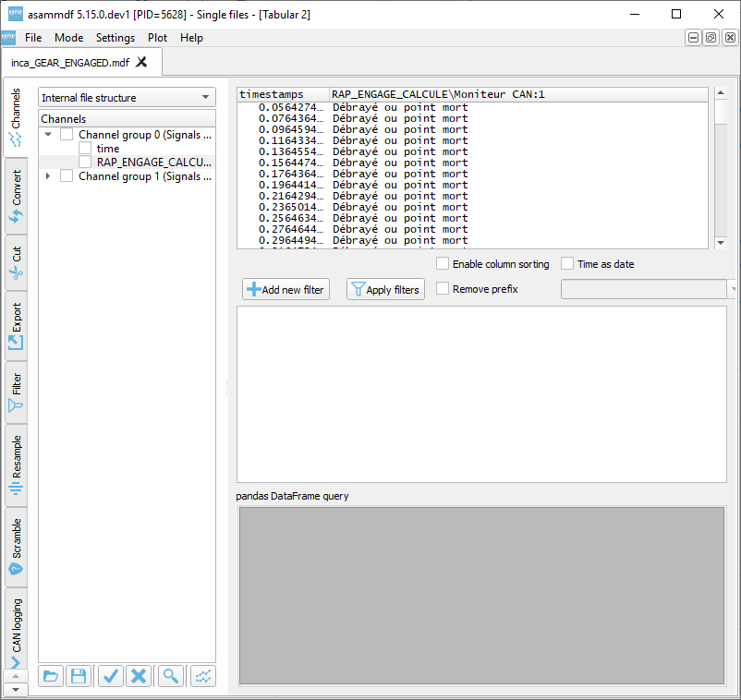Tick the Channel group 0 checkbox
The height and width of the screenshot is (700, 741).
[66, 134]
